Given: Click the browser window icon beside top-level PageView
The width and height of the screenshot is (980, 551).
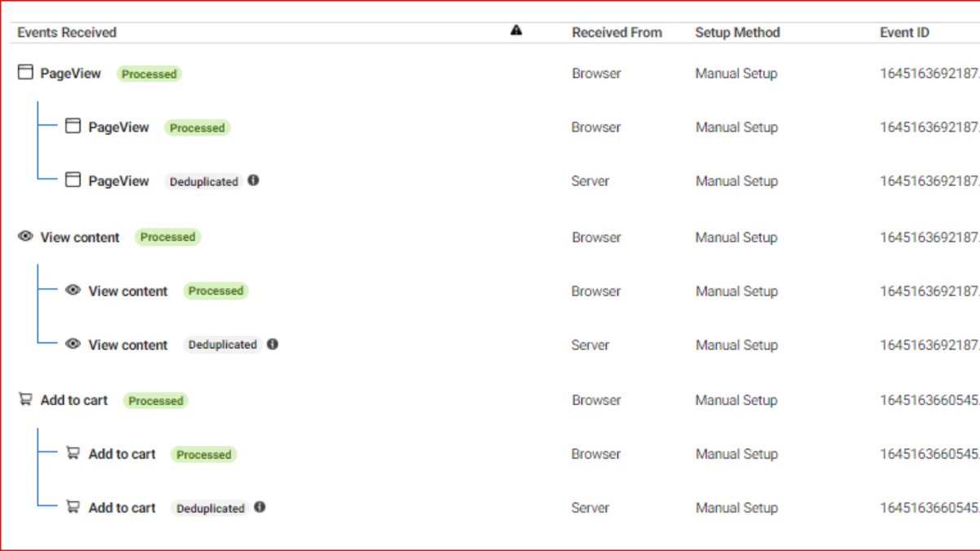Looking at the screenshot, I should 25,73.
